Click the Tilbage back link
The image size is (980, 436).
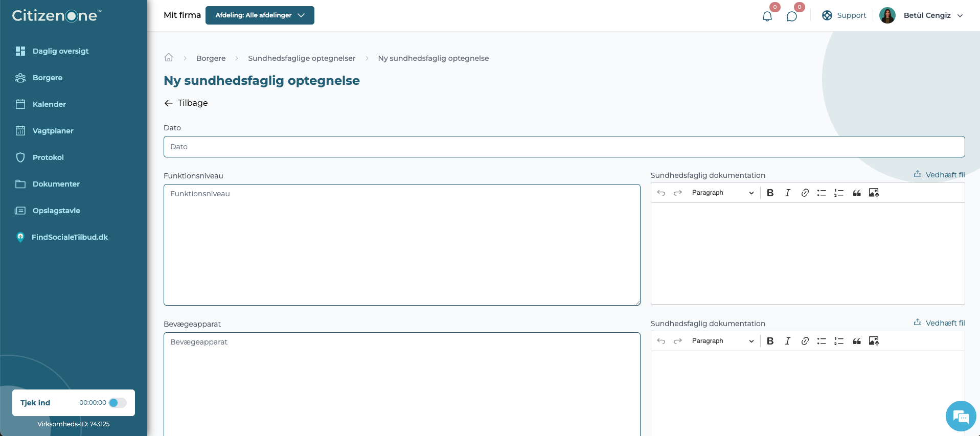tap(186, 103)
